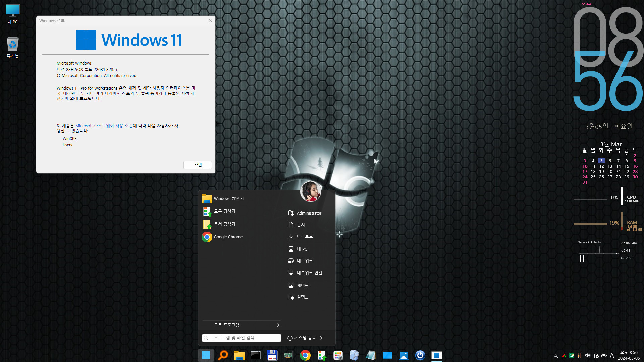644x362 pixels.
Task: Open the command prompt taskbar icon
Action: coord(256,355)
